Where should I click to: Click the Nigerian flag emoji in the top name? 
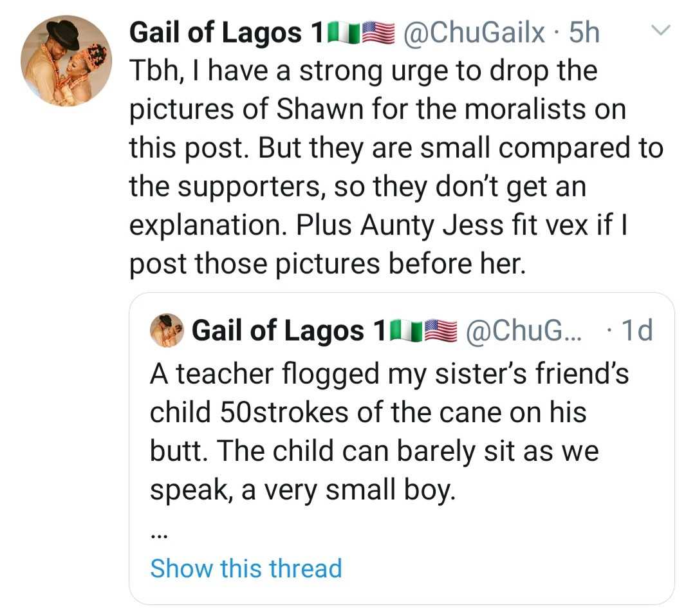[x=344, y=33]
